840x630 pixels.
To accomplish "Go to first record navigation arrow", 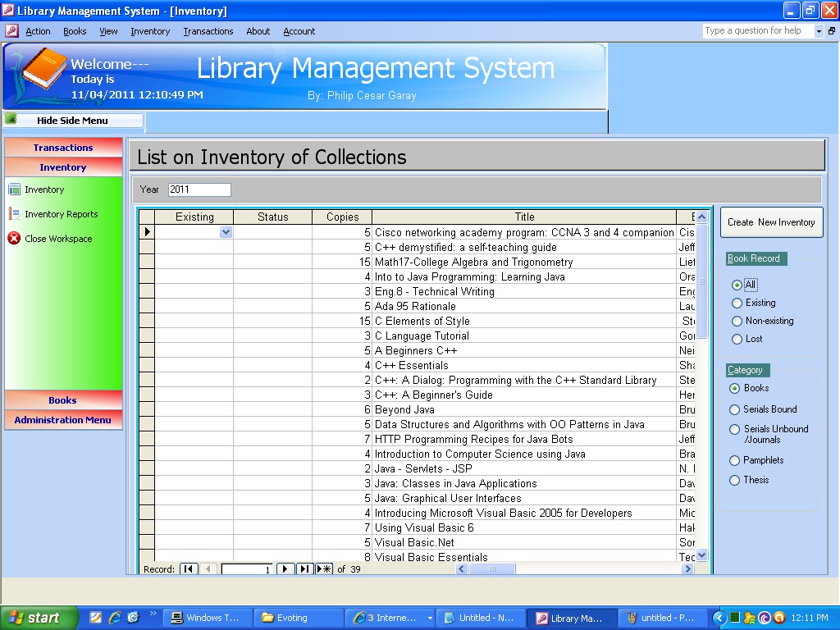I will pos(189,568).
